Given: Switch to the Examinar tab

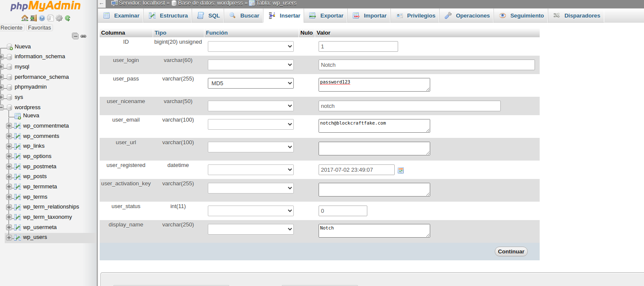Looking at the screenshot, I should click(121, 15).
